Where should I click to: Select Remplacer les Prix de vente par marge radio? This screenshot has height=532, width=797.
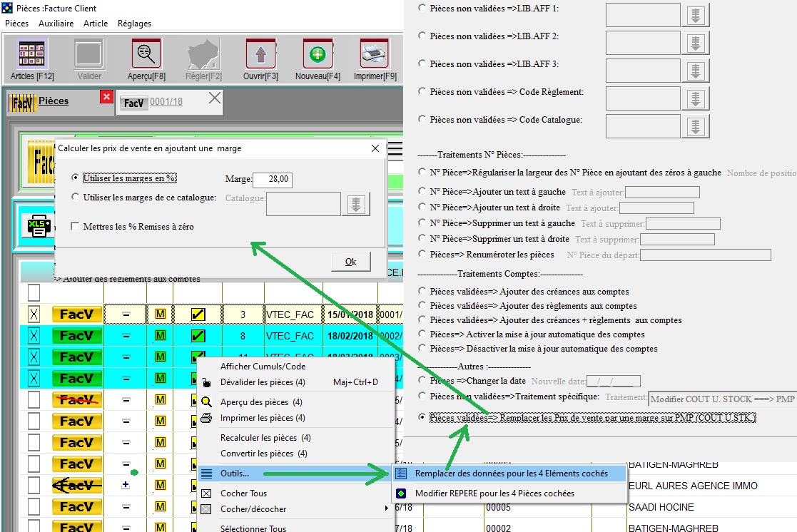coord(422,417)
